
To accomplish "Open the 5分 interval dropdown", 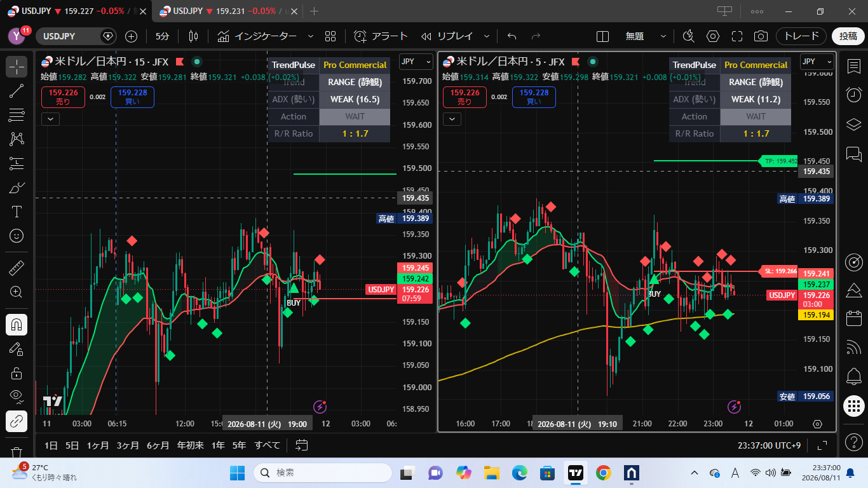I will click(x=163, y=36).
